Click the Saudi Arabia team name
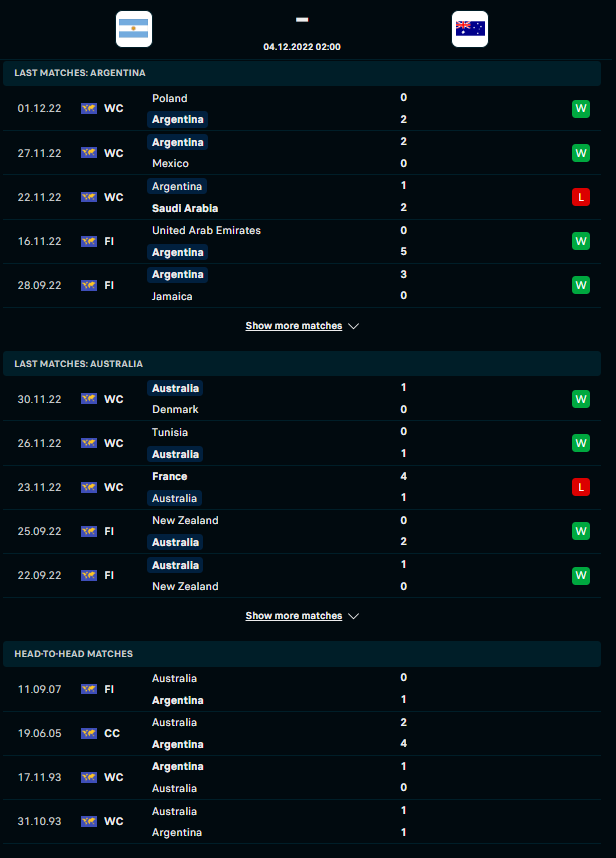Image resolution: width=616 pixels, height=858 pixels. (185, 208)
